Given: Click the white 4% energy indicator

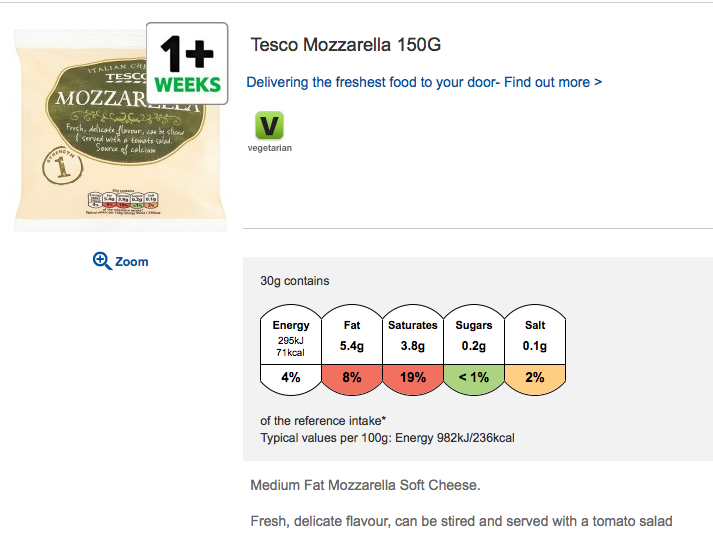Looking at the screenshot, I should click(291, 378).
